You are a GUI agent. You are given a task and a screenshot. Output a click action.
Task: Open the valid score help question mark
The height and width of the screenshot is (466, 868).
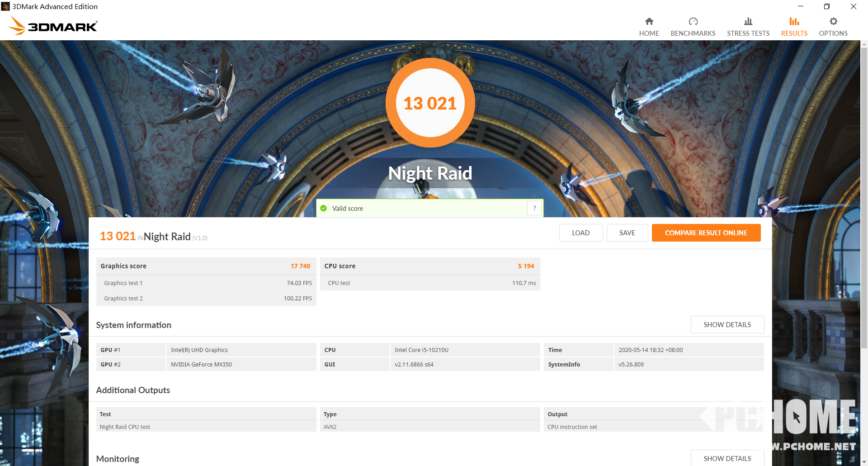534,208
